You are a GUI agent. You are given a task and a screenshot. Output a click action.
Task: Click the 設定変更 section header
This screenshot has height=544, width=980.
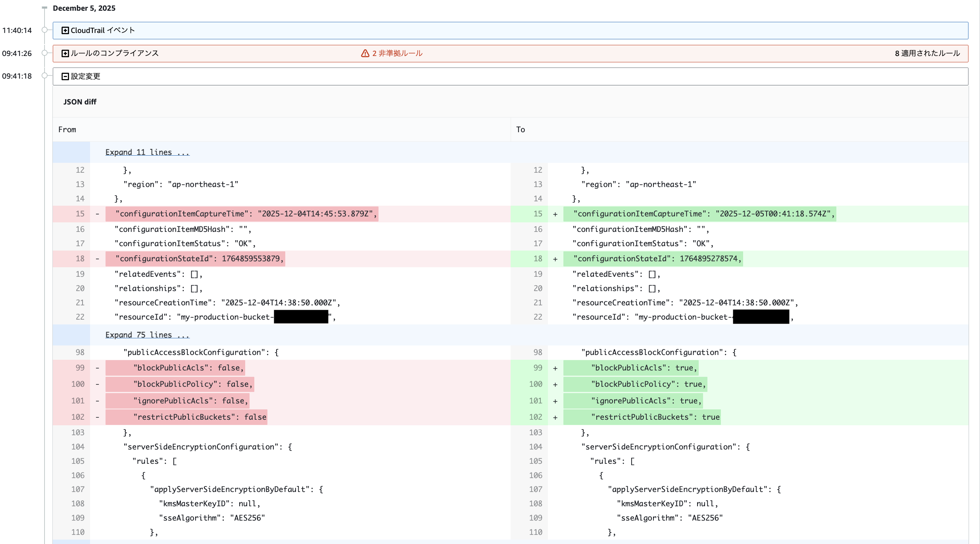[85, 76]
